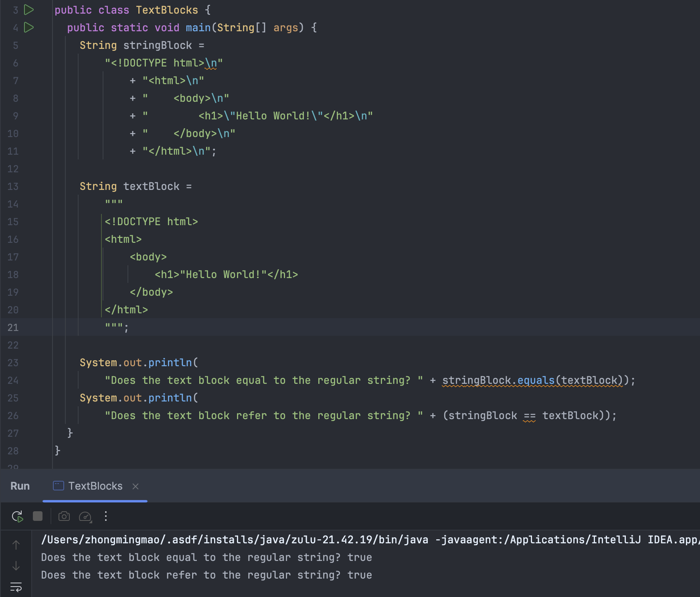The height and width of the screenshot is (597, 700).
Task: Click line number 21 in the gutter
Action: coord(13,327)
